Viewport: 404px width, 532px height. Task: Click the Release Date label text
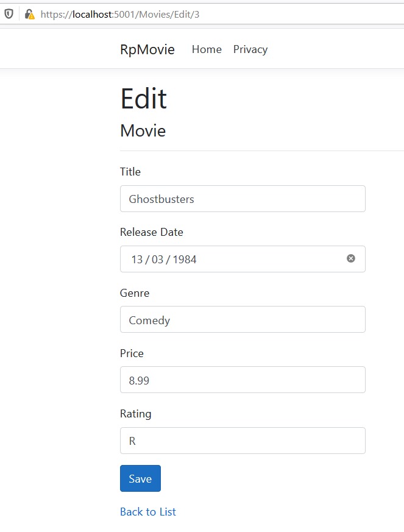click(151, 232)
